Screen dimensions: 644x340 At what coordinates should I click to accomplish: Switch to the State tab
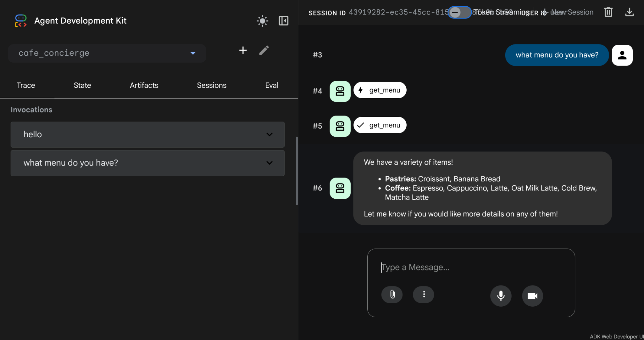click(x=82, y=85)
